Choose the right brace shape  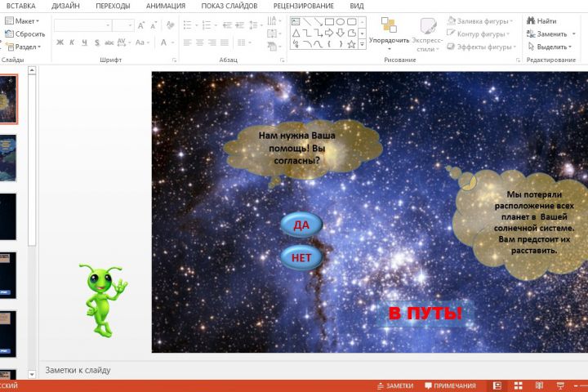click(341, 44)
